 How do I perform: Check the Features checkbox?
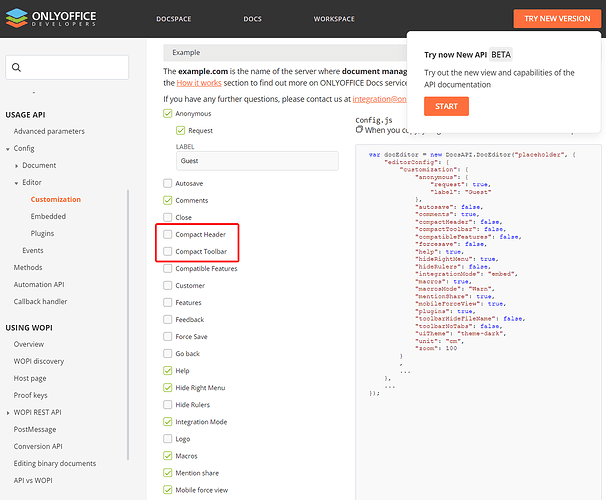[167, 302]
